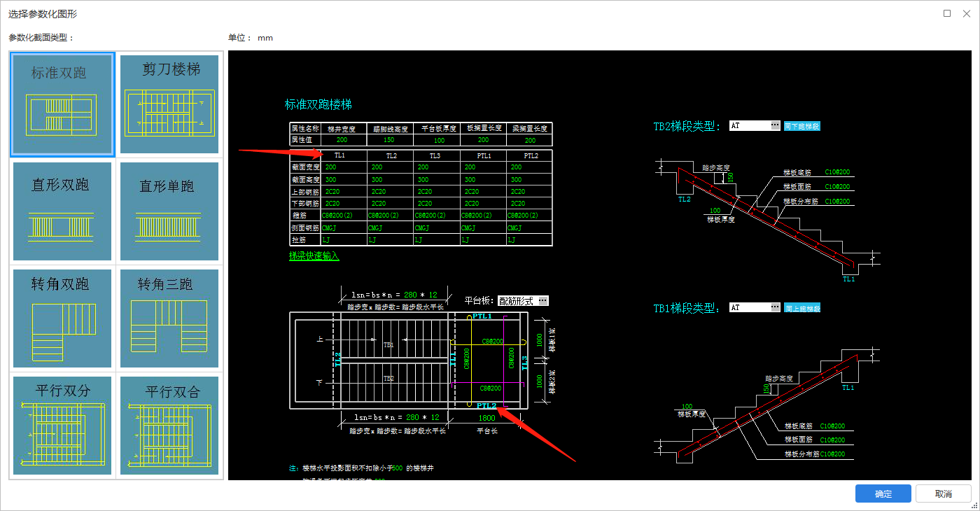Screen dimensions: 980x511
Task: Choose the 直形双跑 stair thumbnail
Action: [62, 211]
